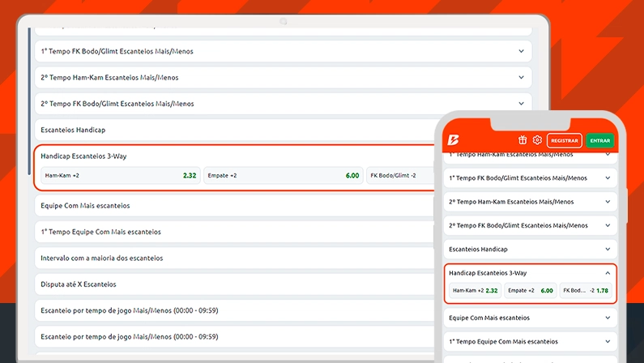Click laptop 'Handicap Escanteios 3-Way' heading
644x363 pixels.
click(83, 156)
